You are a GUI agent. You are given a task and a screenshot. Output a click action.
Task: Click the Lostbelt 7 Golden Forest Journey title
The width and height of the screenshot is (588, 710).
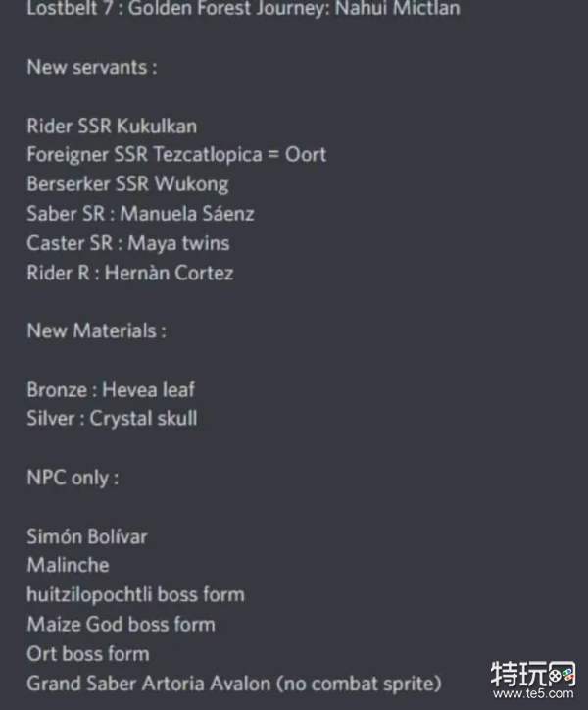[243, 9]
